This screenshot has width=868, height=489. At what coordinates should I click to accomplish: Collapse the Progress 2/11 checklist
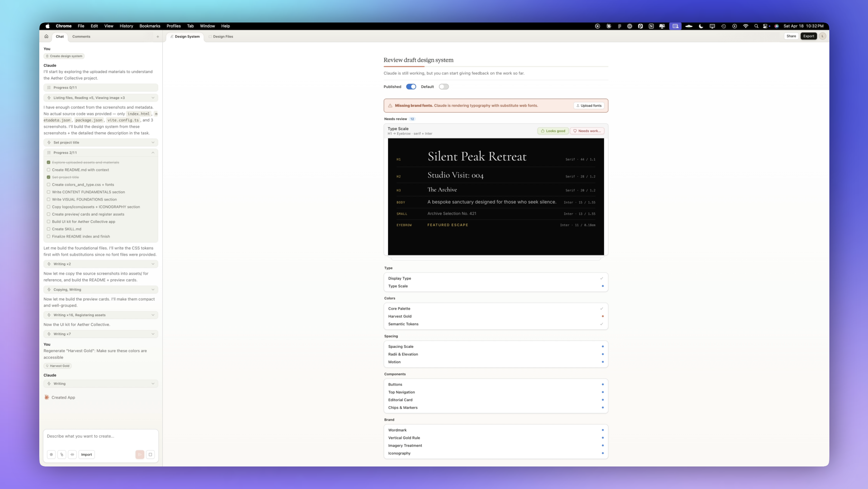click(153, 152)
